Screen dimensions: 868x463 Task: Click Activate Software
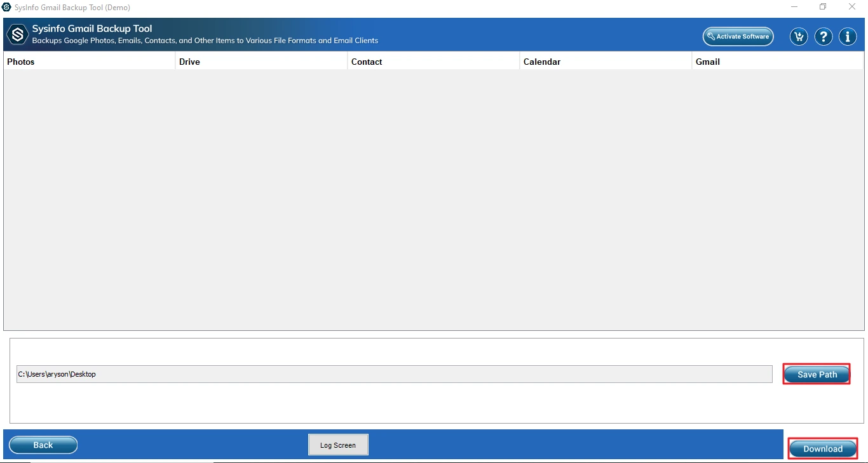[738, 37]
